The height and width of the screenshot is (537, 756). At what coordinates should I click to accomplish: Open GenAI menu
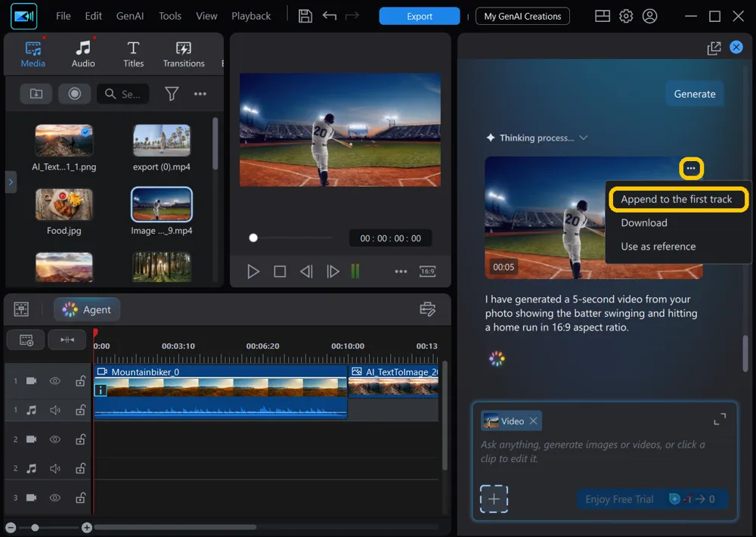pos(130,17)
